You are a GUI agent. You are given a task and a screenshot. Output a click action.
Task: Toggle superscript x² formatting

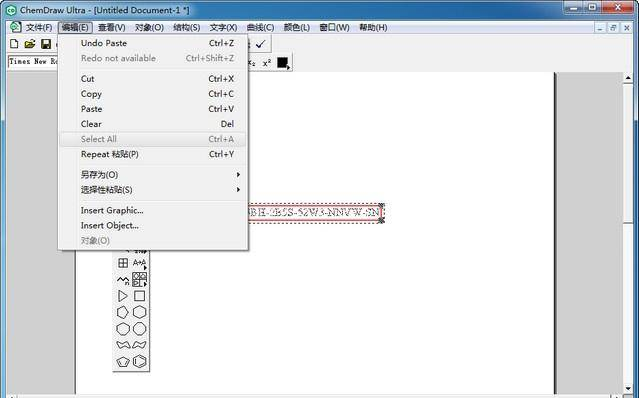(x=267, y=63)
